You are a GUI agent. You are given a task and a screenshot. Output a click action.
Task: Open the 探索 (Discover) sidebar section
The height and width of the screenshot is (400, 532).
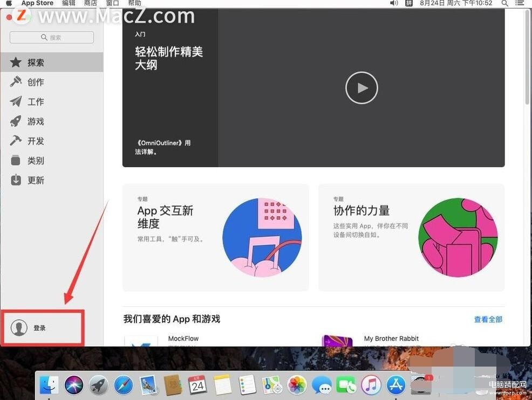coord(36,63)
